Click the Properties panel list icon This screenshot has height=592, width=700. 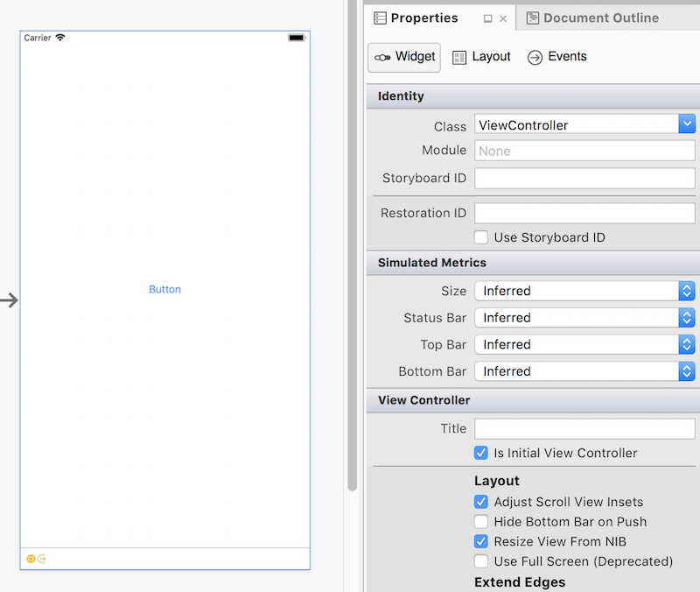pos(380,18)
